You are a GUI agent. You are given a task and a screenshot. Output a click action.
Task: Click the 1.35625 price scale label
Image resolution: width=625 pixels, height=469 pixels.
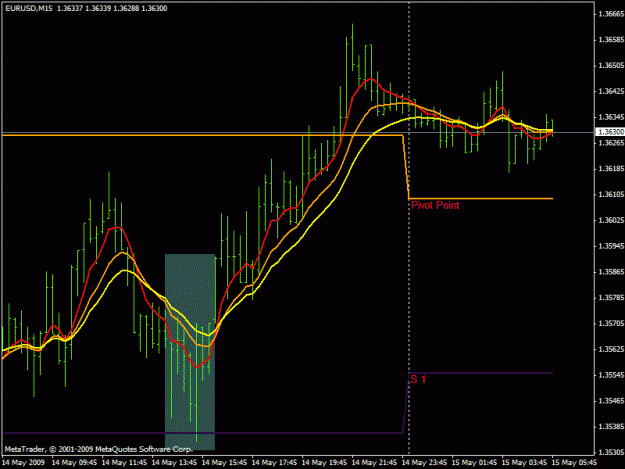[611, 349]
